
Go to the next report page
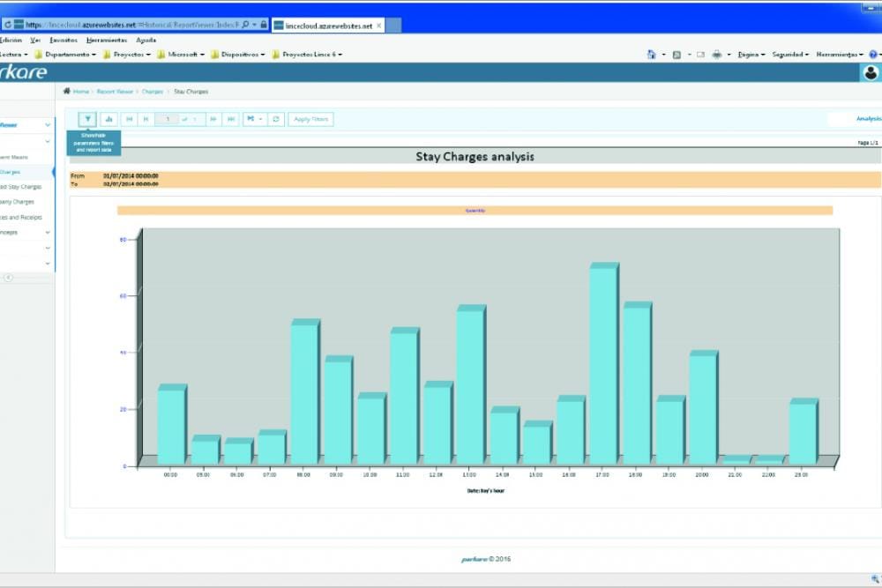(x=213, y=119)
